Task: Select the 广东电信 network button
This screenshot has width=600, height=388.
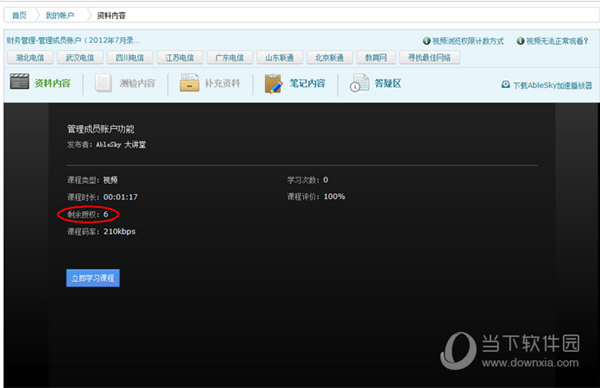Action: (230, 57)
